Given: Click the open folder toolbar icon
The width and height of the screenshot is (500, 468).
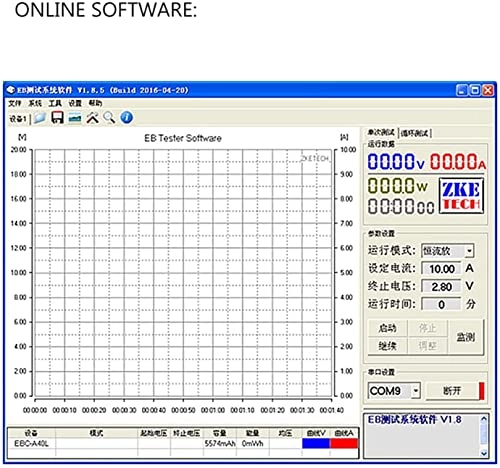Looking at the screenshot, I should tap(40, 118).
